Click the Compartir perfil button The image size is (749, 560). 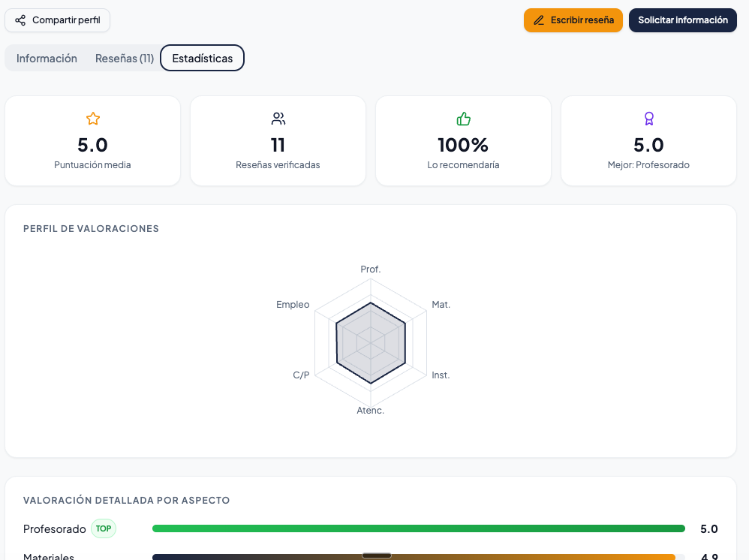click(57, 20)
